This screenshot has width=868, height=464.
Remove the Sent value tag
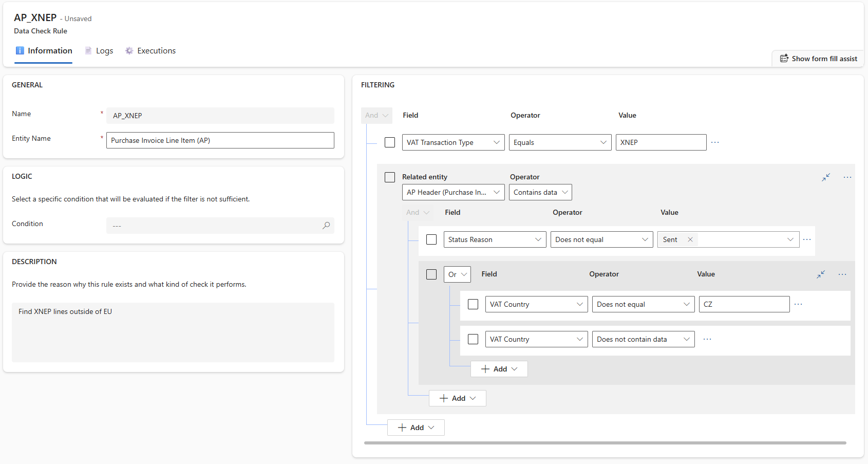[690, 239]
